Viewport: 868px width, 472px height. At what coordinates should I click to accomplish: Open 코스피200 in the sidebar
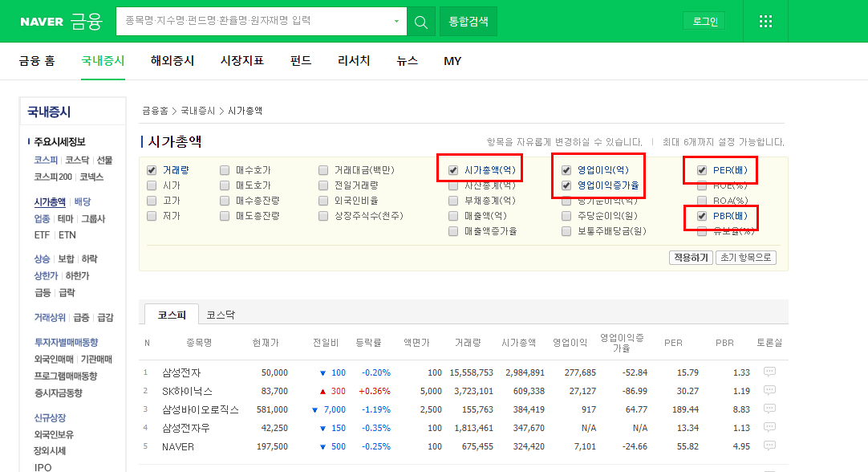(x=53, y=177)
